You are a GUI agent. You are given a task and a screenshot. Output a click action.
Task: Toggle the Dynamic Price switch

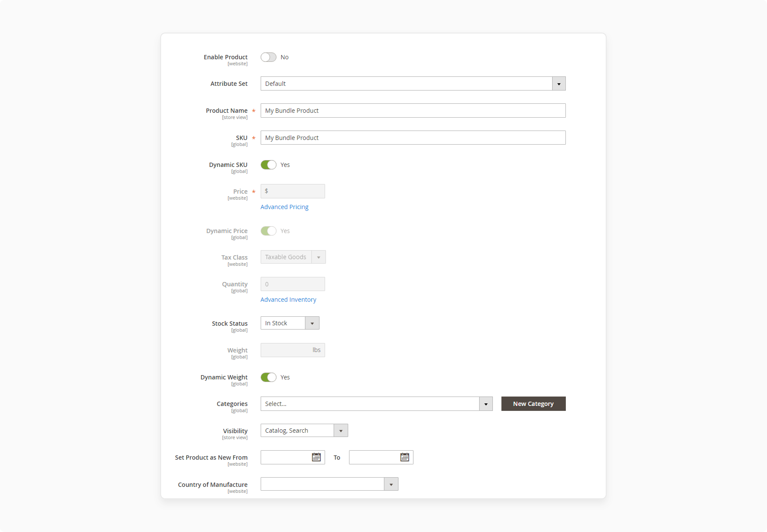(x=268, y=231)
